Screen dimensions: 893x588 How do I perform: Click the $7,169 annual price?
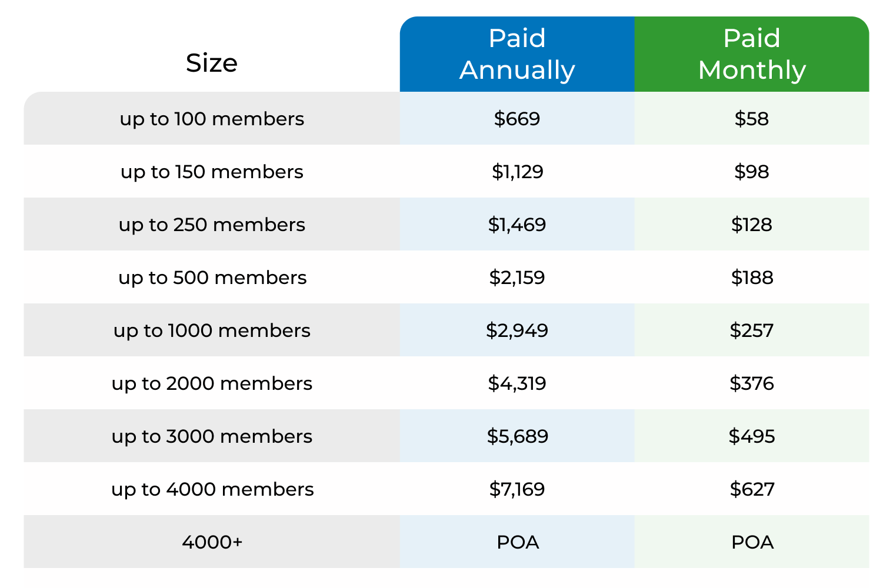tap(517, 489)
